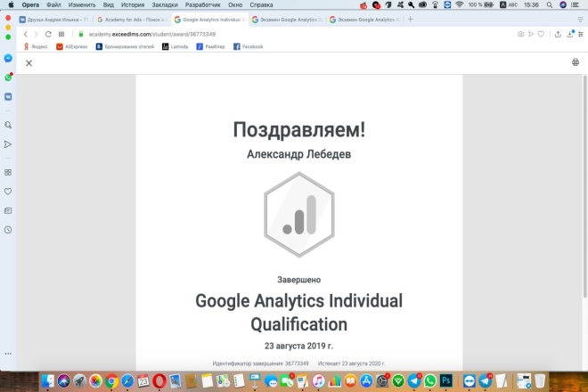Open Photoshop from the dock

[446, 381]
